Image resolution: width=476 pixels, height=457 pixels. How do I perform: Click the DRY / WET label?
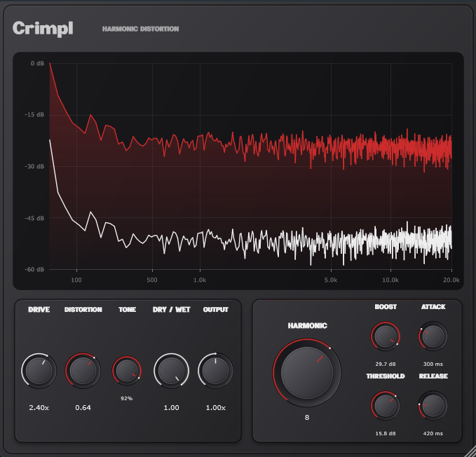tap(172, 310)
